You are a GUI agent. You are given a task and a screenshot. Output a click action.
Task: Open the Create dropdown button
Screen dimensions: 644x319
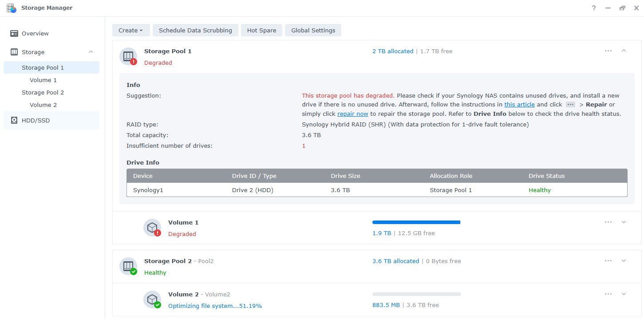(131, 30)
